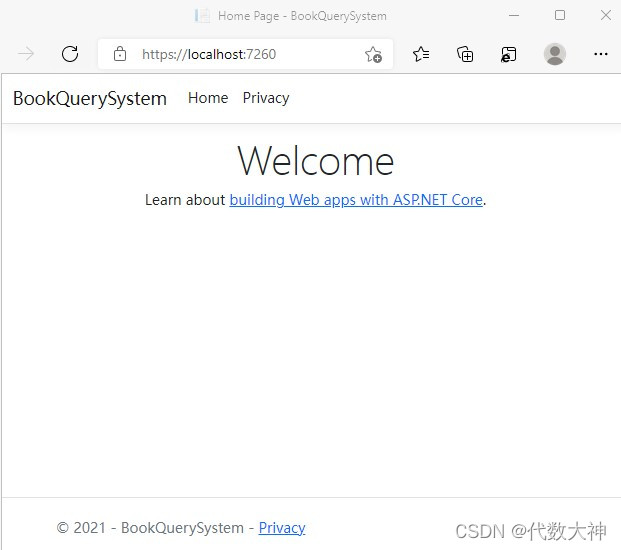Open the Privacy nav item in header
This screenshot has width=621, height=550.
(266, 98)
